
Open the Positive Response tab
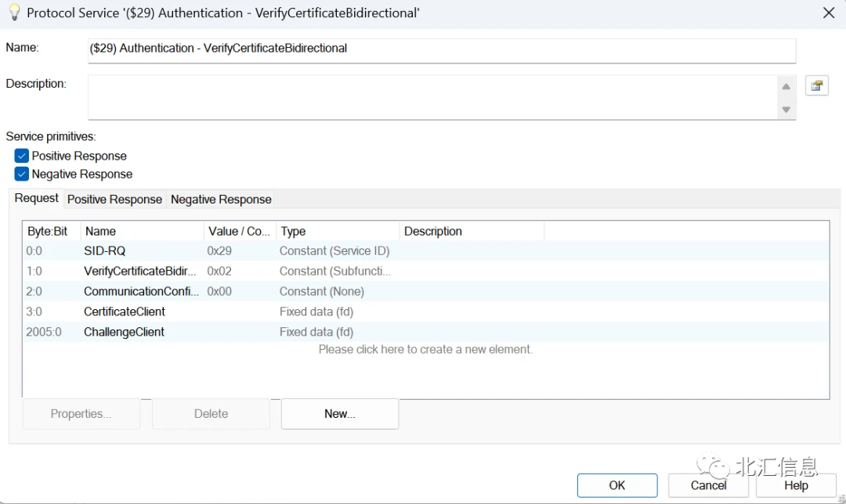[x=114, y=200]
